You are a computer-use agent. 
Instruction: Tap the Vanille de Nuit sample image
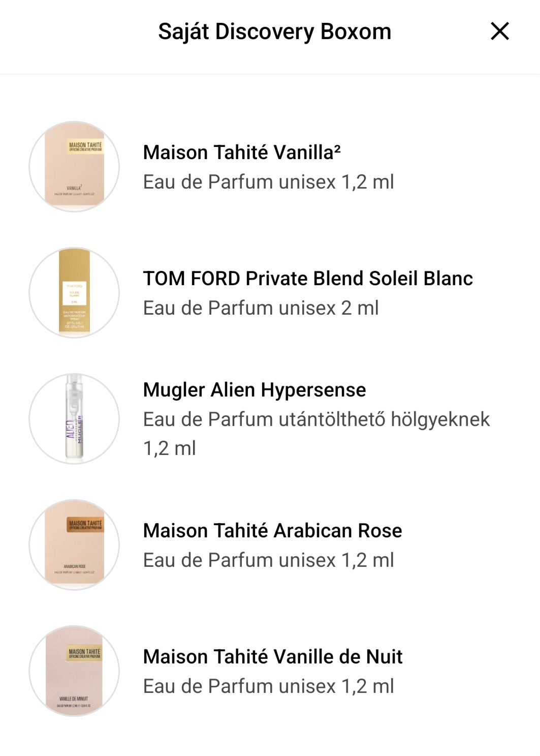pyautogui.click(x=74, y=671)
